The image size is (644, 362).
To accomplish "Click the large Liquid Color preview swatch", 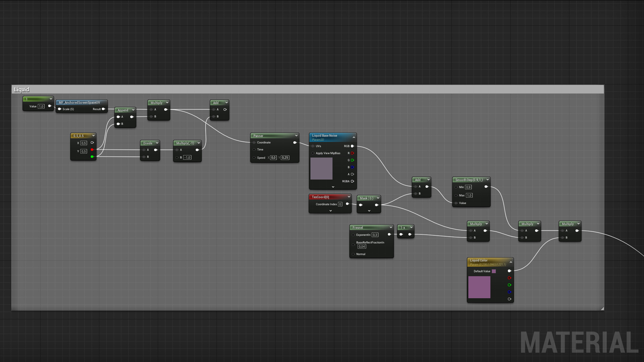I will coord(479,287).
